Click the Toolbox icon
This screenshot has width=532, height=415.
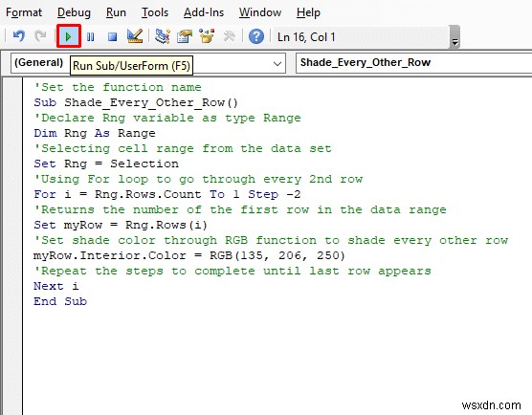(229, 36)
